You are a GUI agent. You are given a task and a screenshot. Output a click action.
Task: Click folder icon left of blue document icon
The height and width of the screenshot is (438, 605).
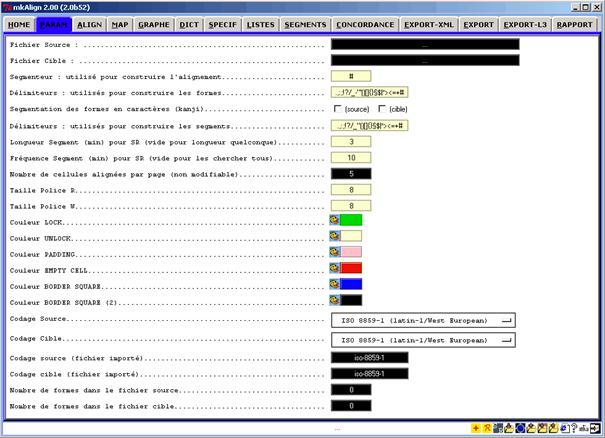coord(554,428)
